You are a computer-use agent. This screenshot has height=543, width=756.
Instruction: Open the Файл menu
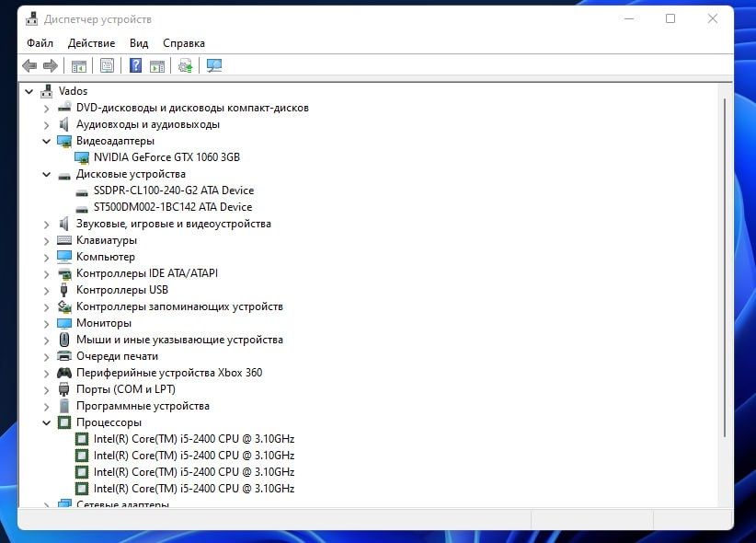point(40,43)
